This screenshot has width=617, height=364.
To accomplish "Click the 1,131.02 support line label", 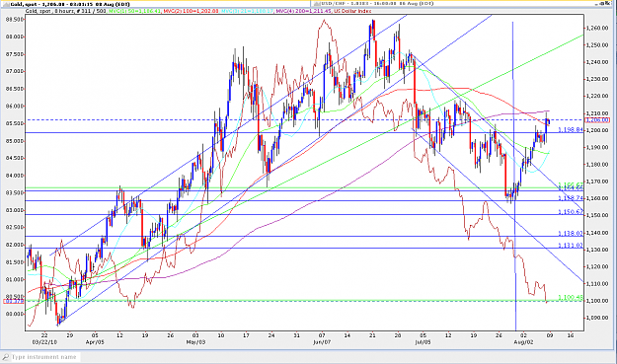I will click(x=571, y=246).
